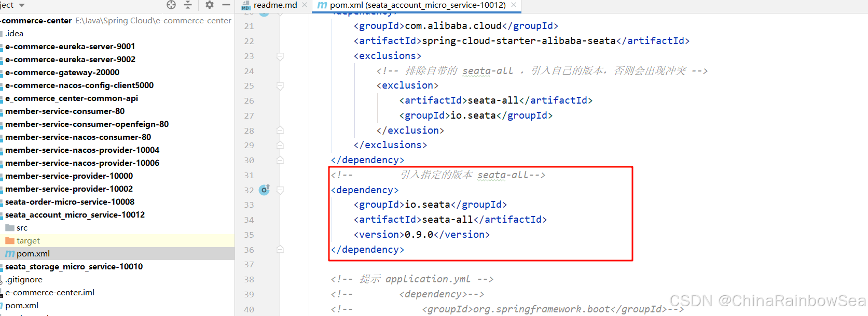Click 'seata-all' artifactId on line 34
This screenshot has width=868, height=316.
pos(447,220)
